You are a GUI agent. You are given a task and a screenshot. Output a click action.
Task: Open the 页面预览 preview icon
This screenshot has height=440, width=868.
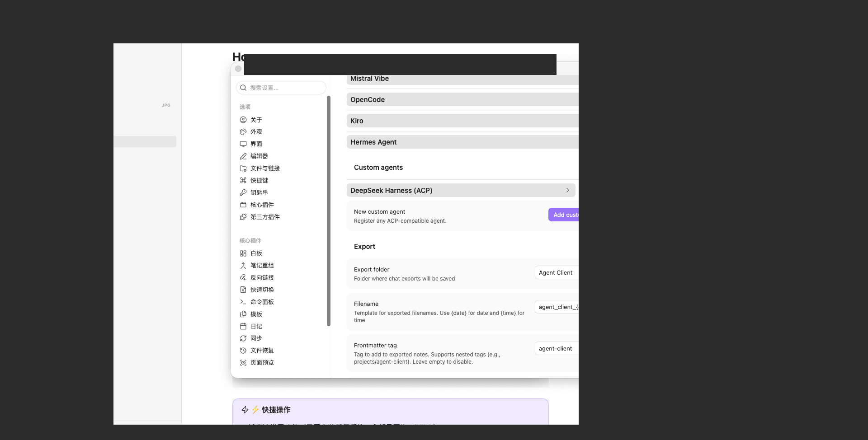coord(243,363)
